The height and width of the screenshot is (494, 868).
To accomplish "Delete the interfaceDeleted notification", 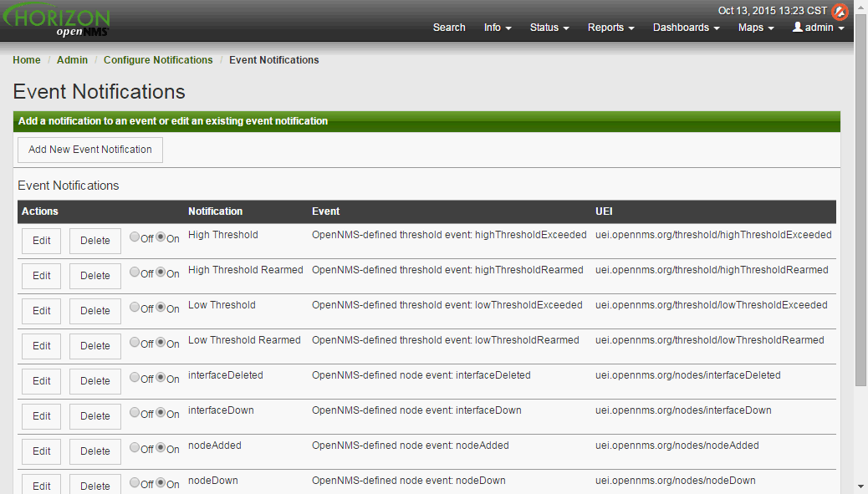I will pyautogui.click(x=94, y=381).
